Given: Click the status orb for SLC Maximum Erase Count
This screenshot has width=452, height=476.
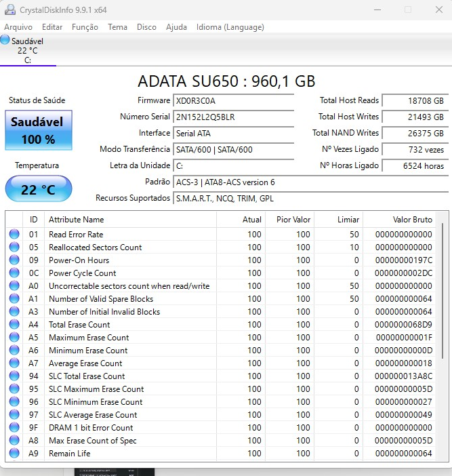Looking at the screenshot, I should (14, 389).
